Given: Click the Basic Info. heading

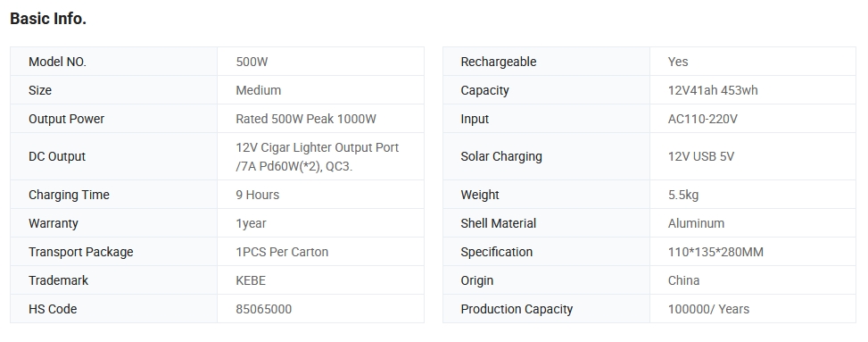Looking at the screenshot, I should [48, 19].
